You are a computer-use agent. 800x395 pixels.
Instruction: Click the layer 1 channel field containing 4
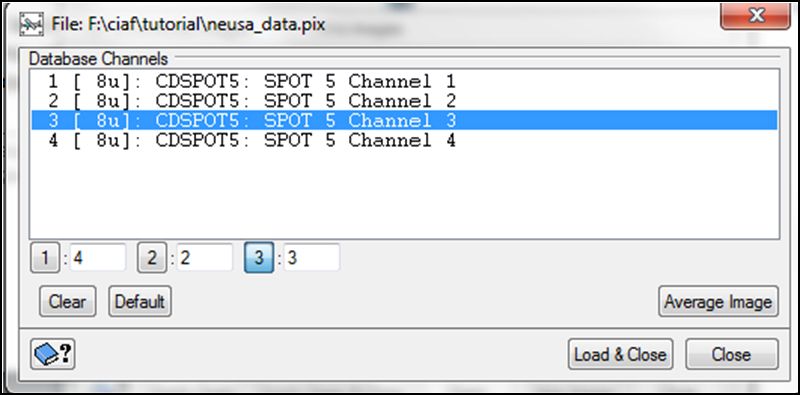click(97, 258)
